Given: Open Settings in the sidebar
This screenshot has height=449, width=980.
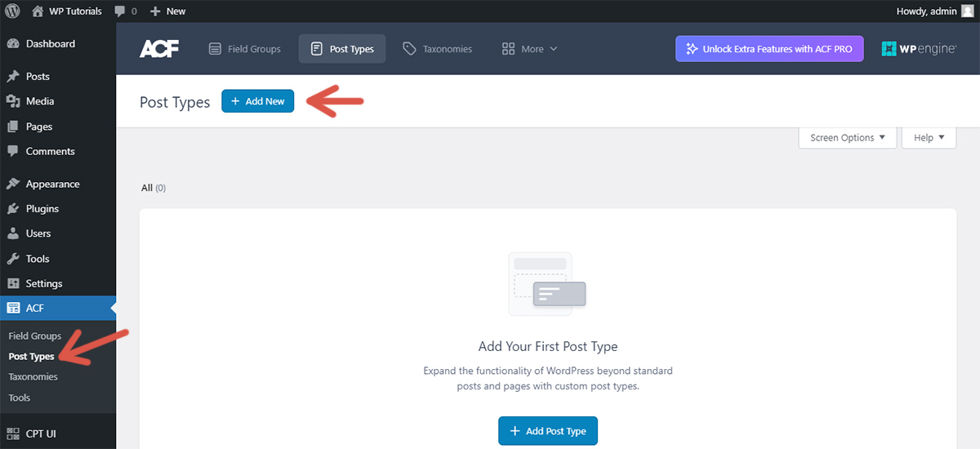Looking at the screenshot, I should [58, 283].
